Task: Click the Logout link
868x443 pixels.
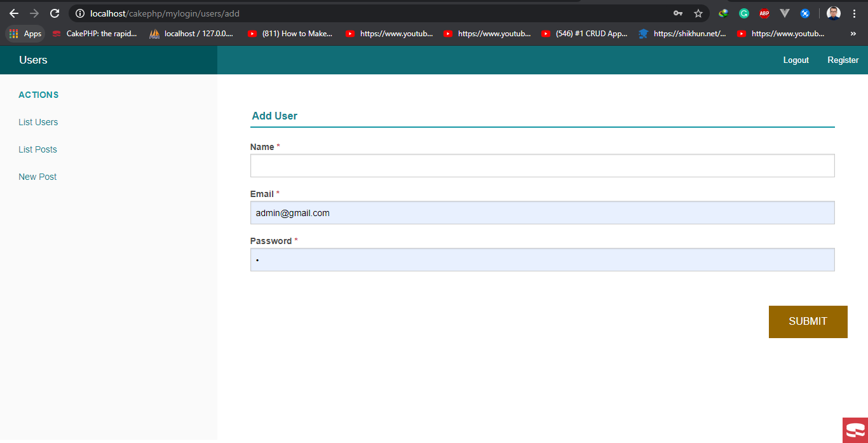Action: click(x=796, y=60)
